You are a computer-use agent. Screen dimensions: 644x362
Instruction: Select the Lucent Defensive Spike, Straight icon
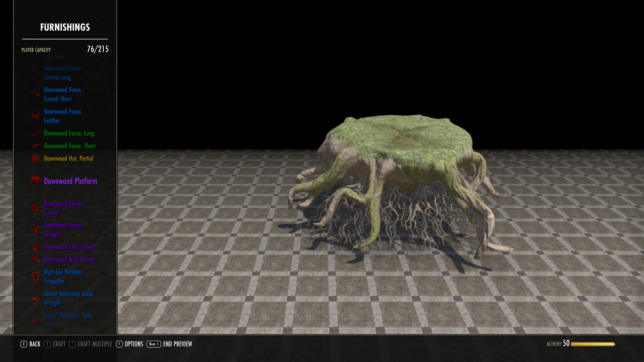36,298
